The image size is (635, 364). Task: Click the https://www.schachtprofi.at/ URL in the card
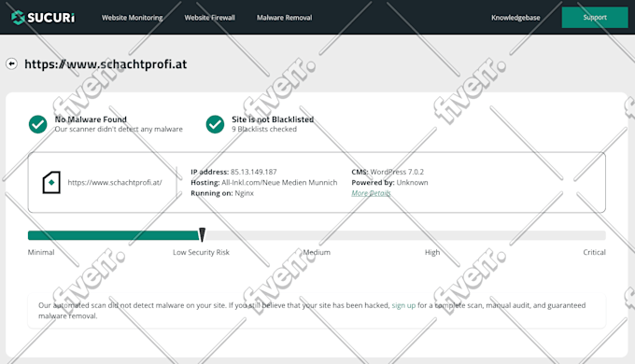click(115, 183)
